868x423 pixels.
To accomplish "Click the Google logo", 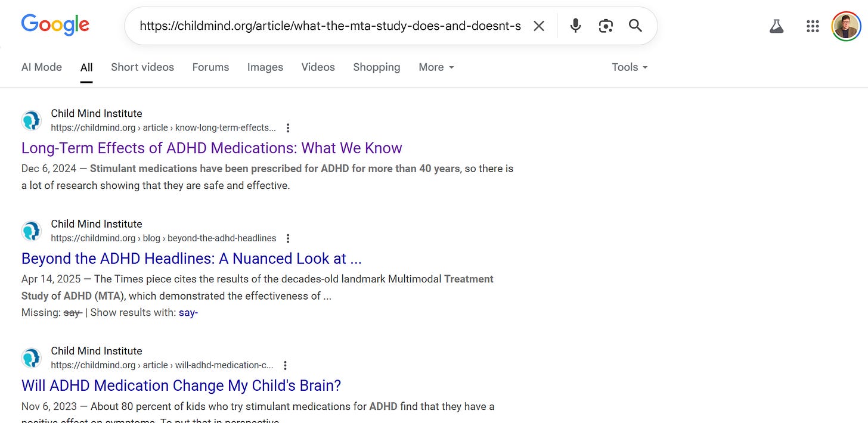I will [55, 25].
